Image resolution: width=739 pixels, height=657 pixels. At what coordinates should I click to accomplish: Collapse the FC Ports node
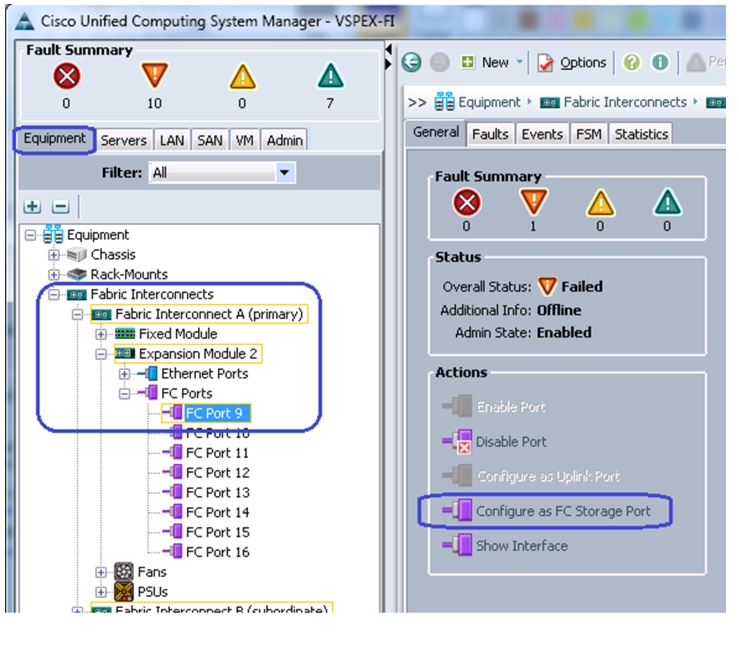124,394
